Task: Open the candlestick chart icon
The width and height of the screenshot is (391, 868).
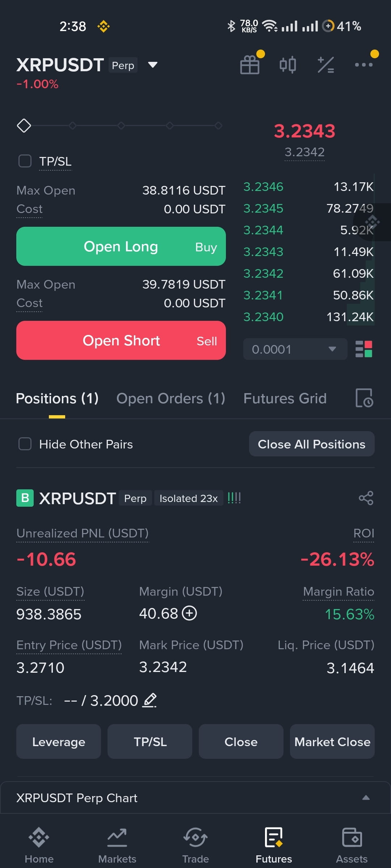Action: (x=288, y=65)
